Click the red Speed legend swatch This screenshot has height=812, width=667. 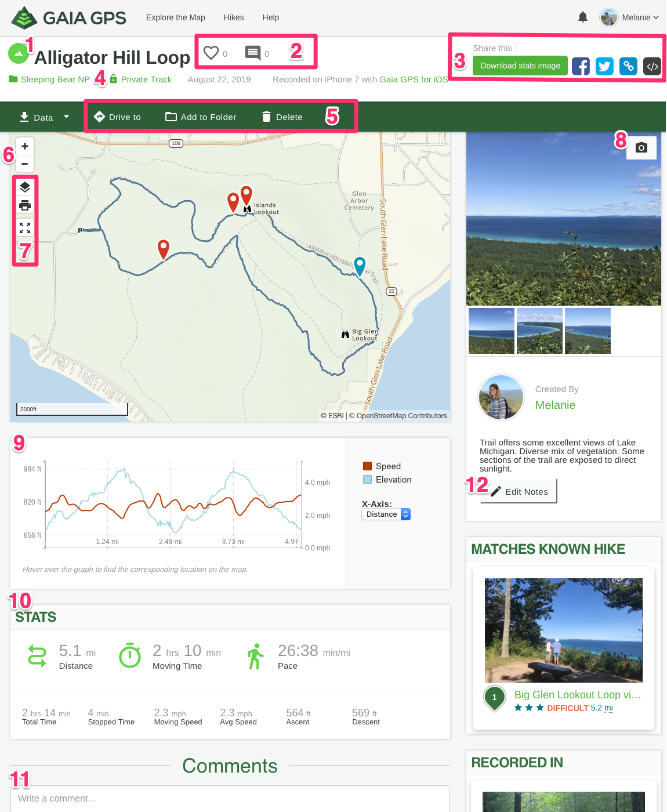click(367, 465)
